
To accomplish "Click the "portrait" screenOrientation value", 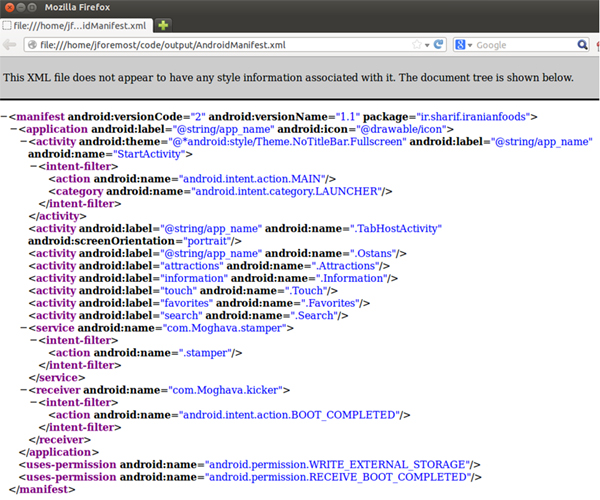I will point(207,241).
